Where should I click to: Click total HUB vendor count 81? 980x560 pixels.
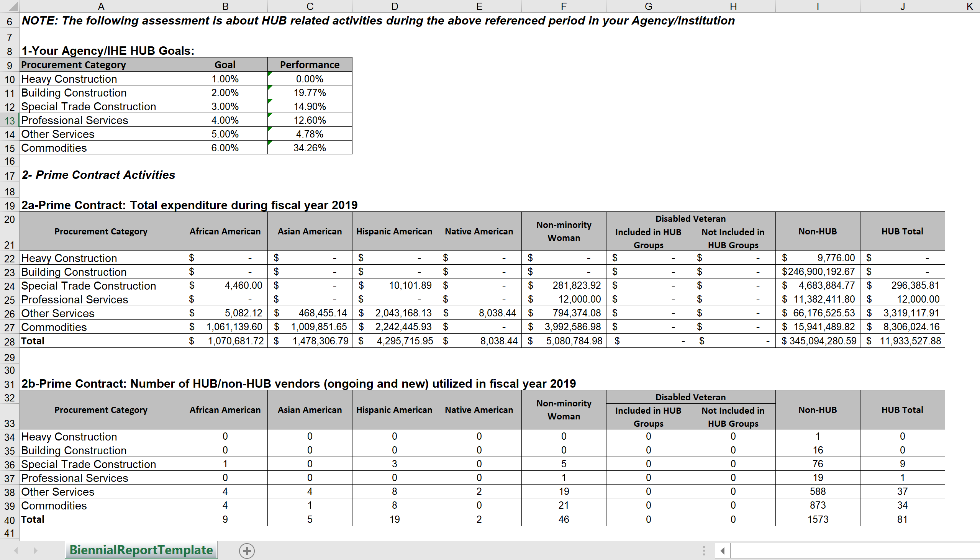coord(902,520)
